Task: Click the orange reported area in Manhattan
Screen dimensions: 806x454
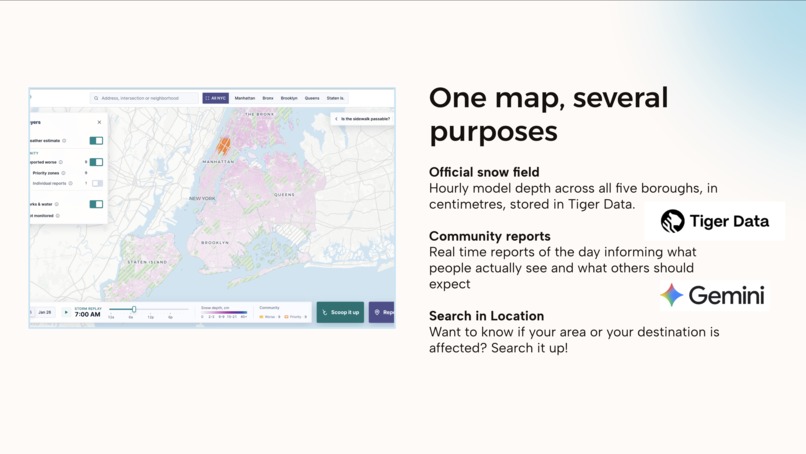Action: [223, 146]
